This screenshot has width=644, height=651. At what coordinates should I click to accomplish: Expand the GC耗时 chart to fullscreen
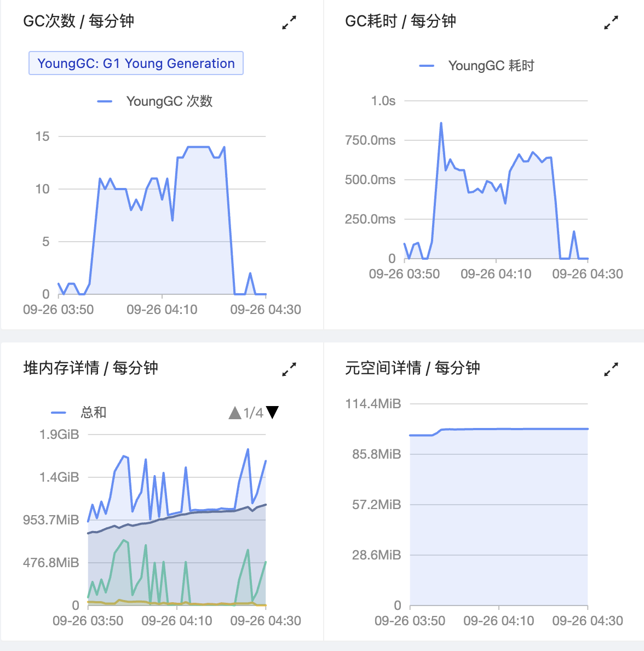click(611, 22)
